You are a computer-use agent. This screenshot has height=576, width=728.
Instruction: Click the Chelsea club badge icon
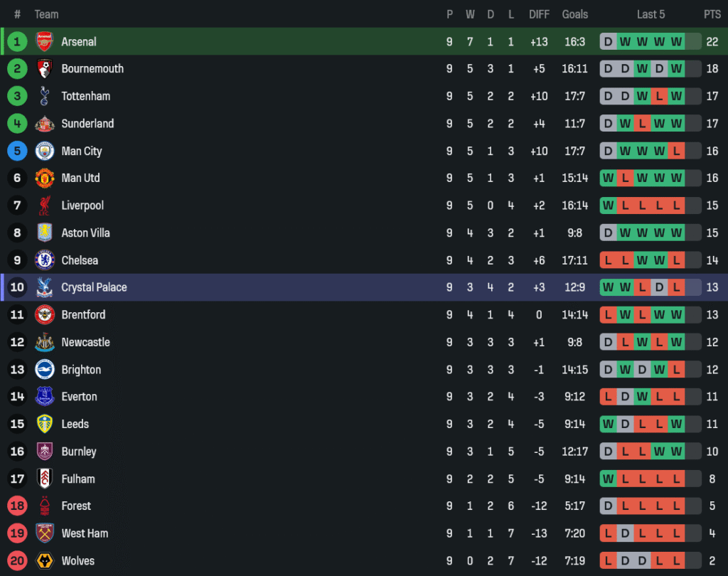45,260
